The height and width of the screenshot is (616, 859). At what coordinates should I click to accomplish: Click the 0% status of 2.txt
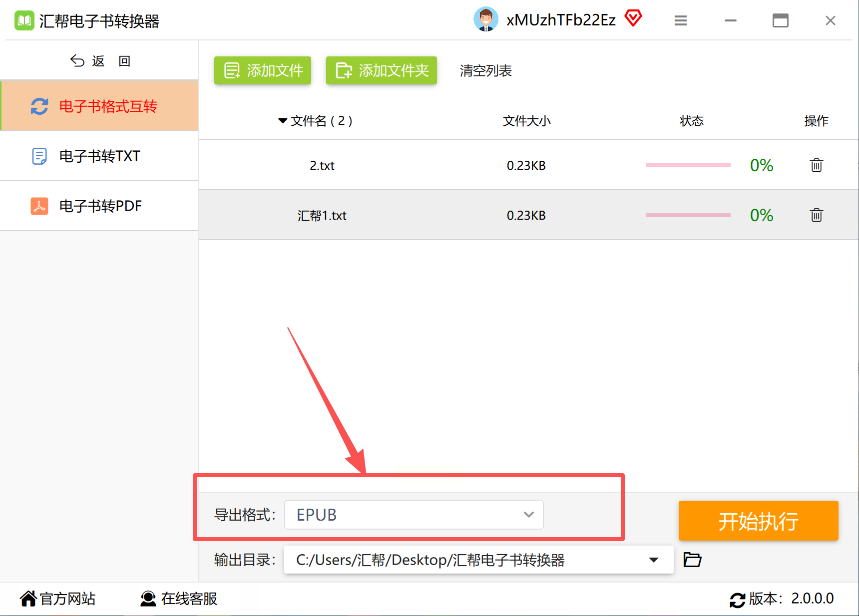762,165
